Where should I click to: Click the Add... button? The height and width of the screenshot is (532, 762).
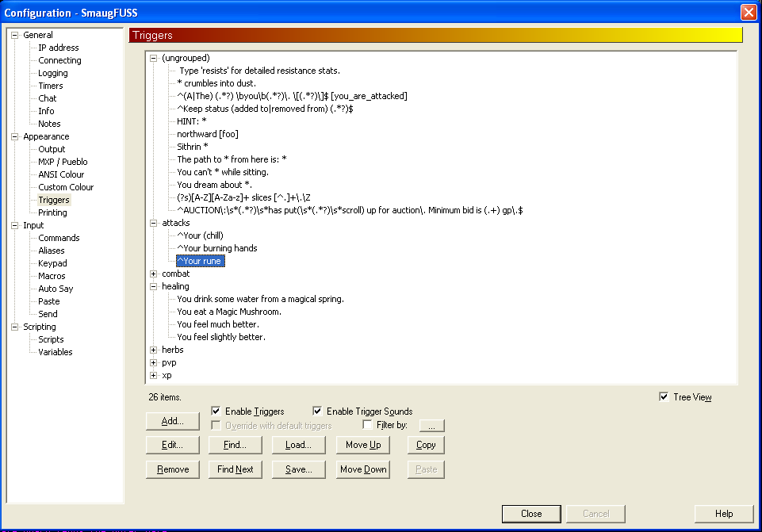(173, 421)
